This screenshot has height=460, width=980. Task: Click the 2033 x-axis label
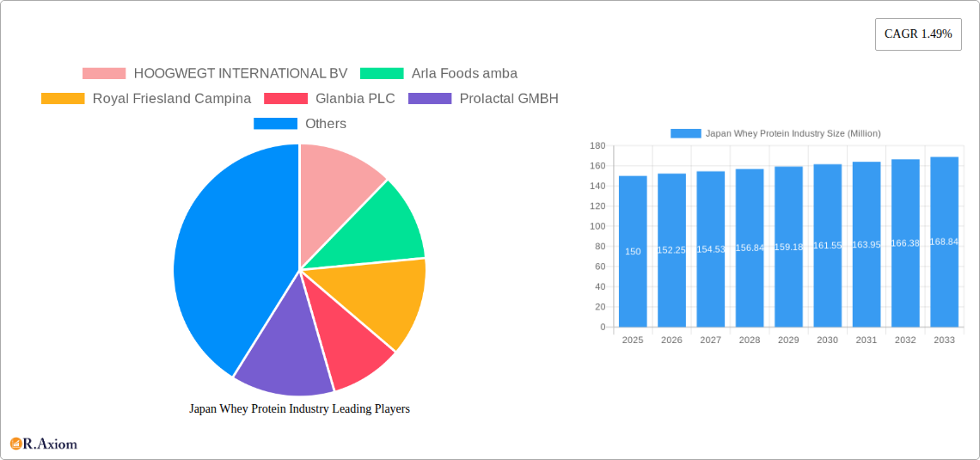[x=945, y=340]
